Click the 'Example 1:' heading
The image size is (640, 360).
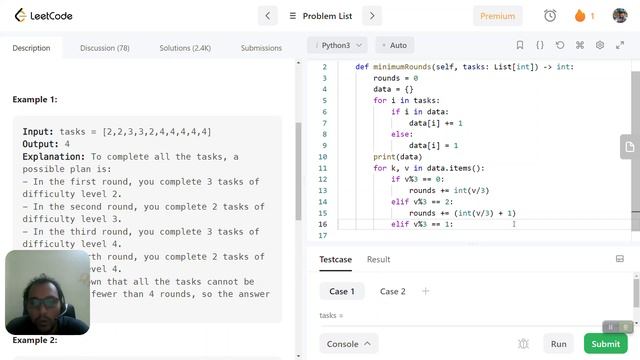[x=35, y=100]
